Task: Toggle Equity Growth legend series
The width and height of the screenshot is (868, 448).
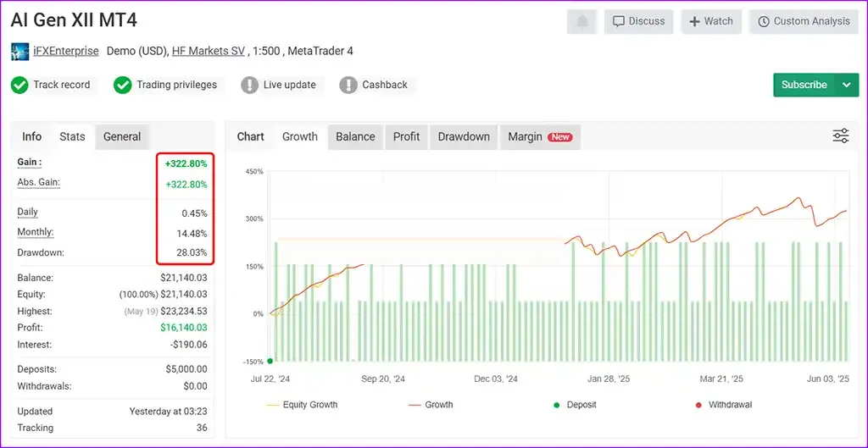Action: [302, 405]
